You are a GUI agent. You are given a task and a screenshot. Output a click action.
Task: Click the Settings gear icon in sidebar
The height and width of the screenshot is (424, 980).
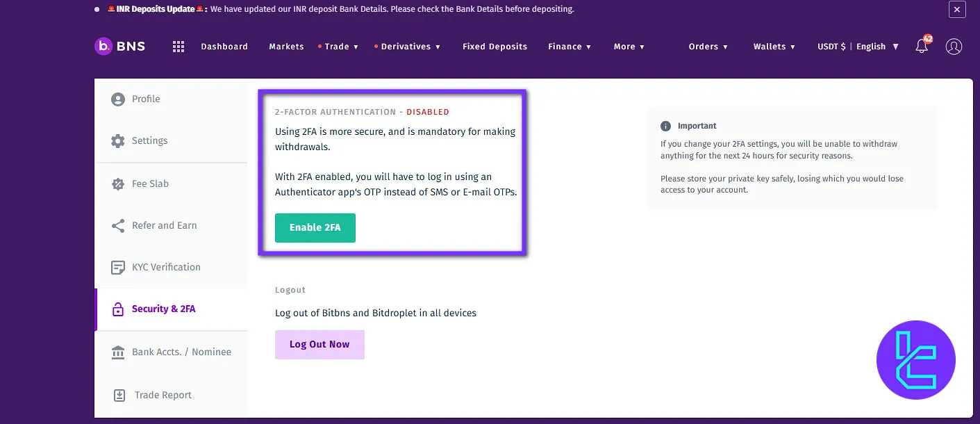tap(118, 141)
